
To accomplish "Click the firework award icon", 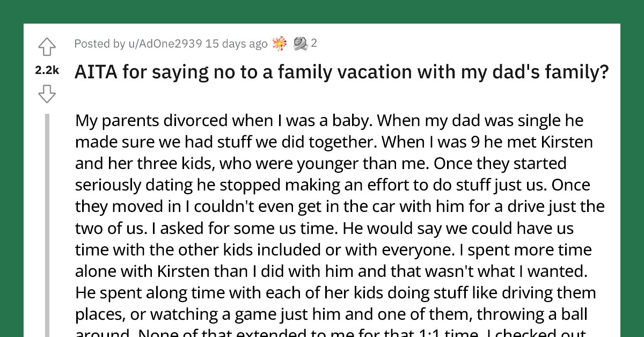I will (279, 43).
